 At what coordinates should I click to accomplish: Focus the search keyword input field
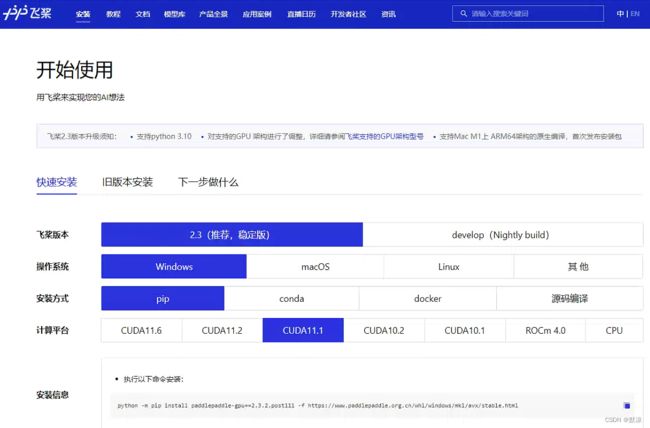528,14
